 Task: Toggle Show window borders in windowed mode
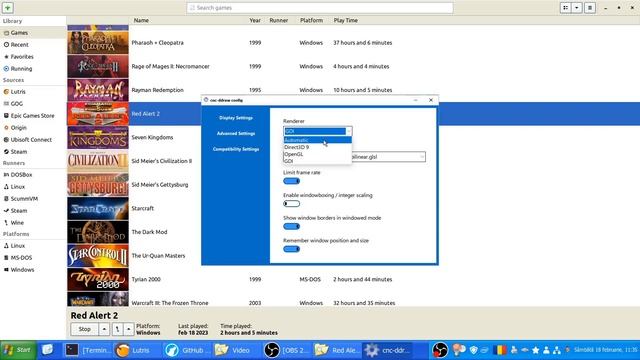(291, 226)
